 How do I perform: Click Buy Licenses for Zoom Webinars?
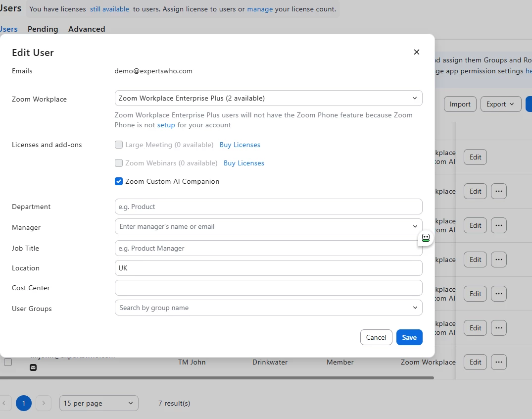(x=244, y=163)
